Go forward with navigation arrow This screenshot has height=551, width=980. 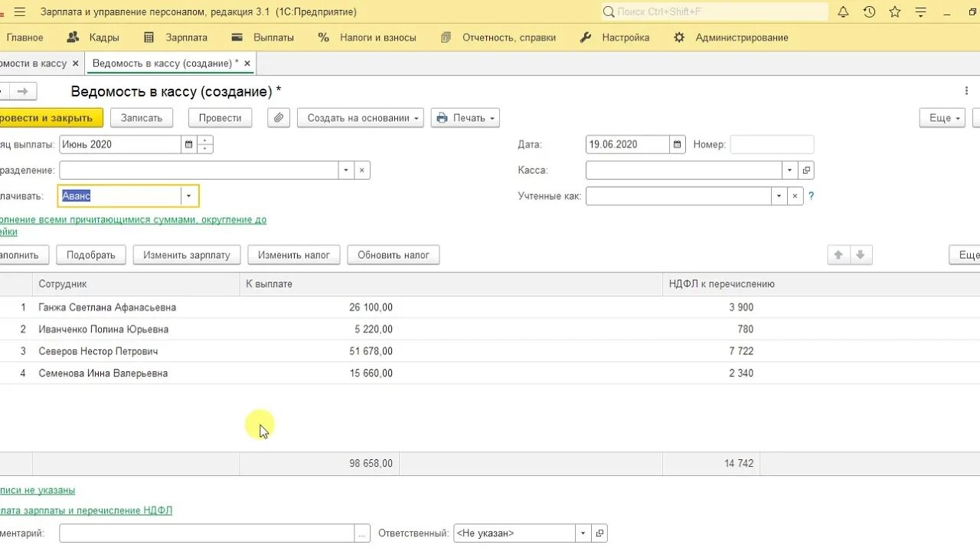(x=22, y=92)
